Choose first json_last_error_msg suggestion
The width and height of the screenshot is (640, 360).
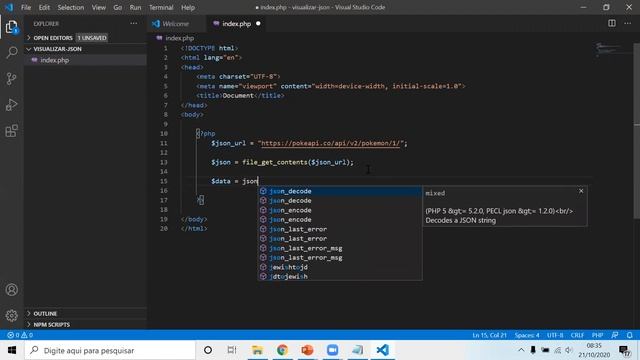(x=340, y=248)
